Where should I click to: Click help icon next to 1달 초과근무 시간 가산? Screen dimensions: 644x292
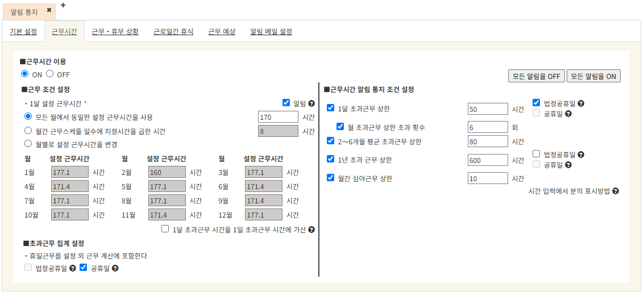pos(311,230)
